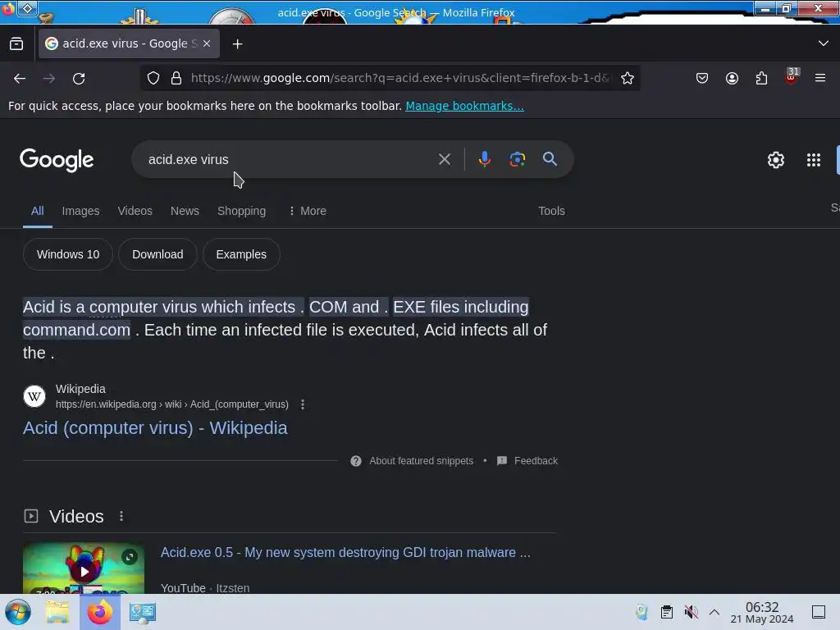840x630 pixels.
Task: Clear the search query with X
Action: coord(444,159)
